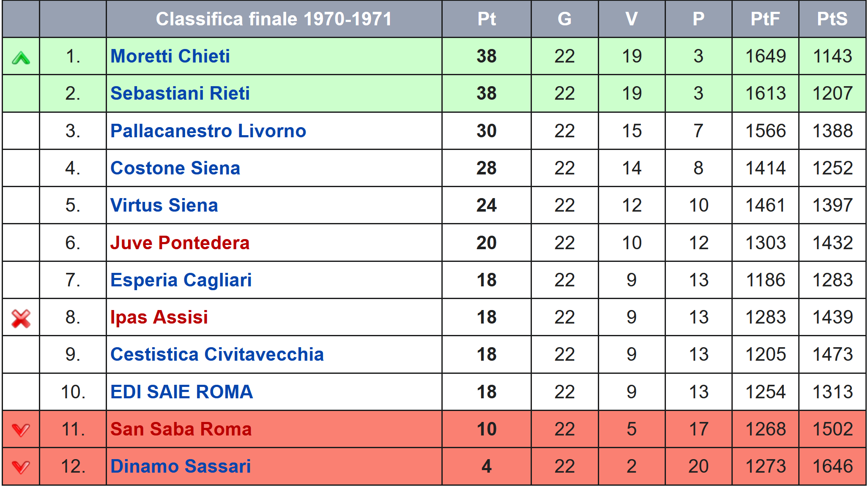Screen dimensions: 868x487
Task: Click the PtF column header
Action: [765, 19]
